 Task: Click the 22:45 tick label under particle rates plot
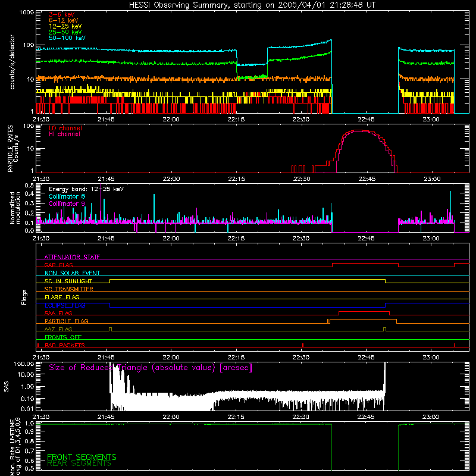pyautogui.click(x=367, y=179)
